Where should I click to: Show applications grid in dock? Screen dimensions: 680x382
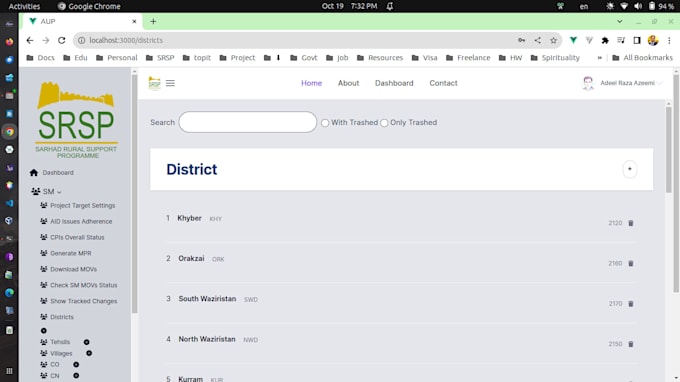(9, 371)
